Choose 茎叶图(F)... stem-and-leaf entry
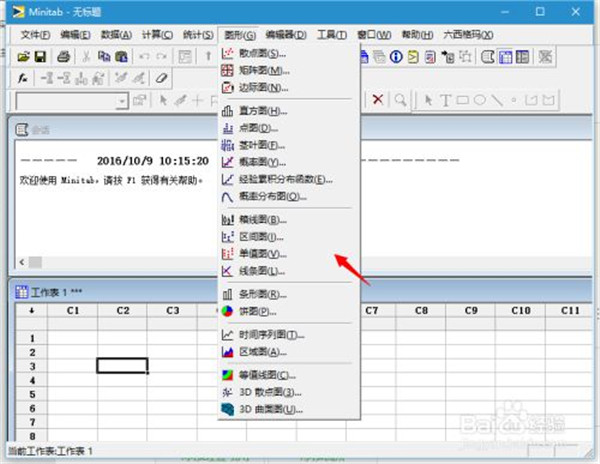The width and height of the screenshot is (600, 464). tap(289, 145)
